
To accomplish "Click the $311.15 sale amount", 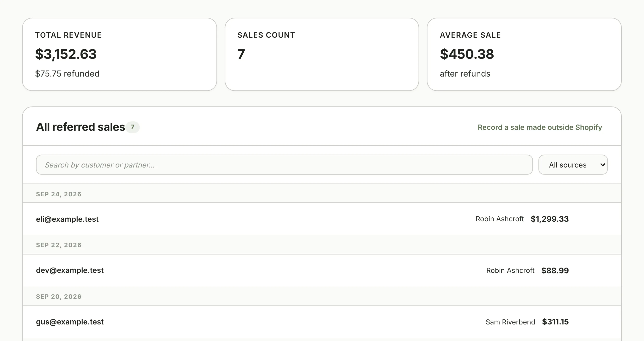I will [555, 322].
